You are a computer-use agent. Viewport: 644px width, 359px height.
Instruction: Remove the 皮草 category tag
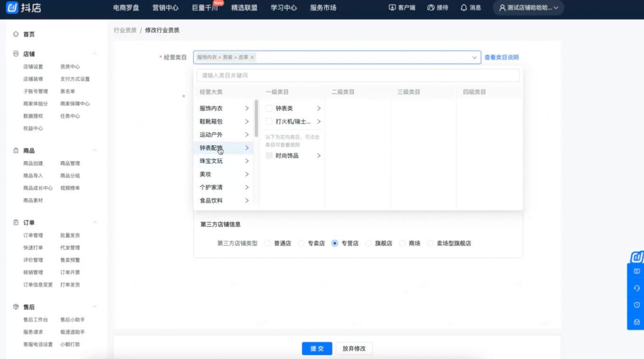(252, 57)
